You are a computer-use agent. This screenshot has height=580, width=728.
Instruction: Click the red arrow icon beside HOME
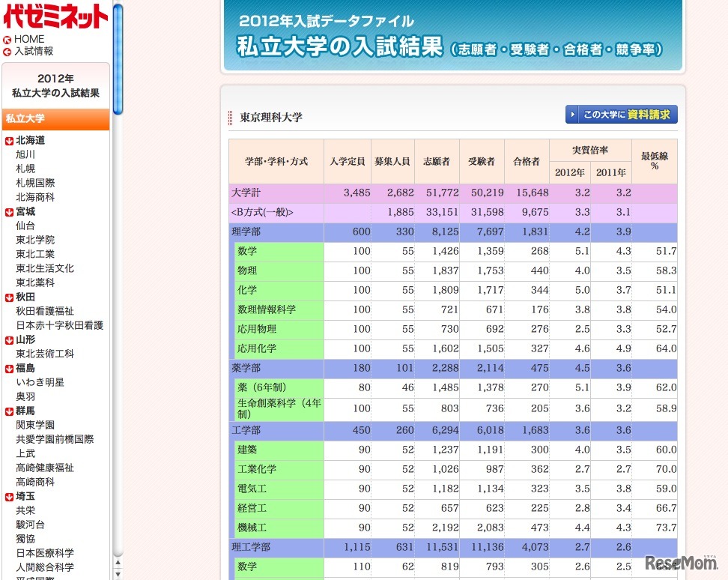pyautogui.click(x=7, y=40)
